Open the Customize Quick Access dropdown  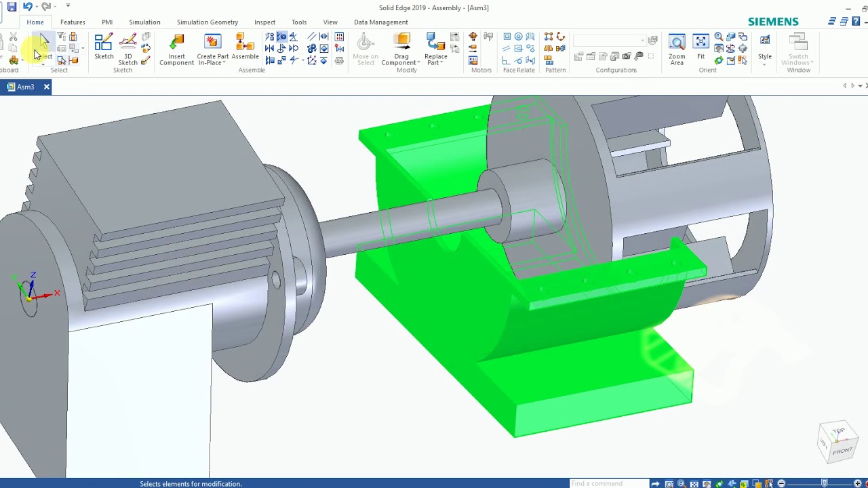pos(68,7)
